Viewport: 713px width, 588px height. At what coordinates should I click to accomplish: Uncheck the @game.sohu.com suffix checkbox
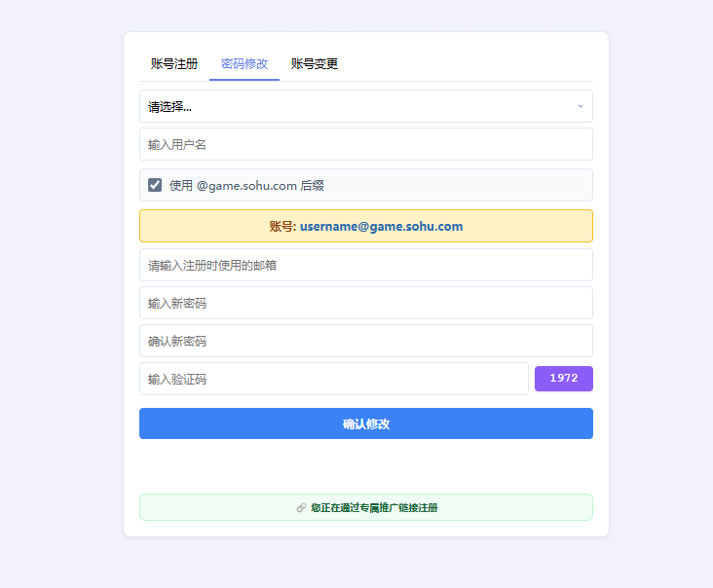click(x=155, y=185)
